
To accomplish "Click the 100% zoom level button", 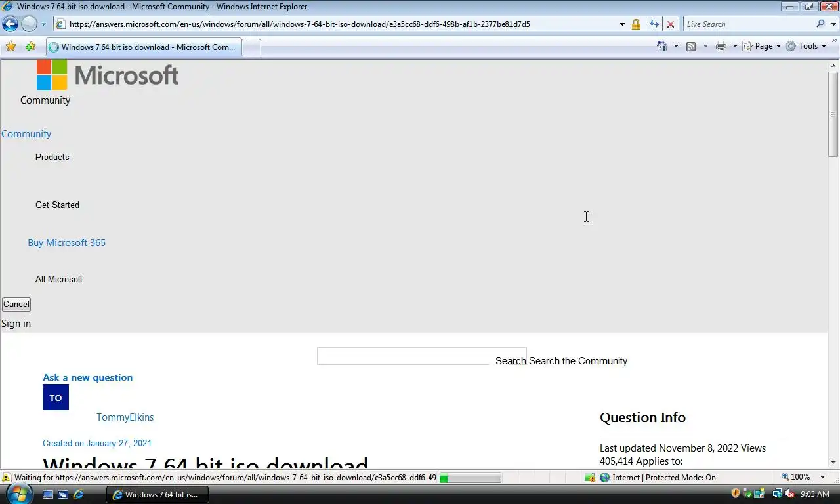I will pos(795,477).
